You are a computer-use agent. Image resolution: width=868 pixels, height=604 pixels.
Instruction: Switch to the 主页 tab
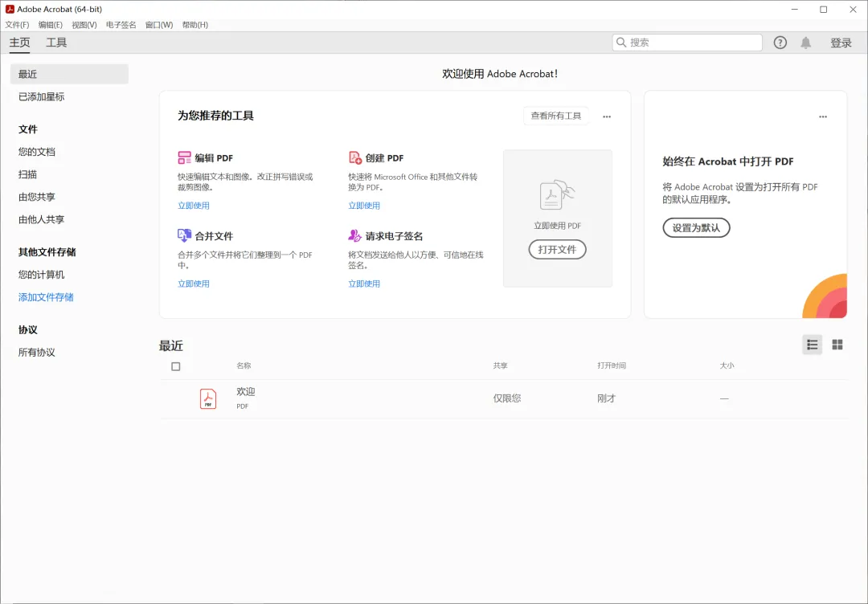click(20, 43)
